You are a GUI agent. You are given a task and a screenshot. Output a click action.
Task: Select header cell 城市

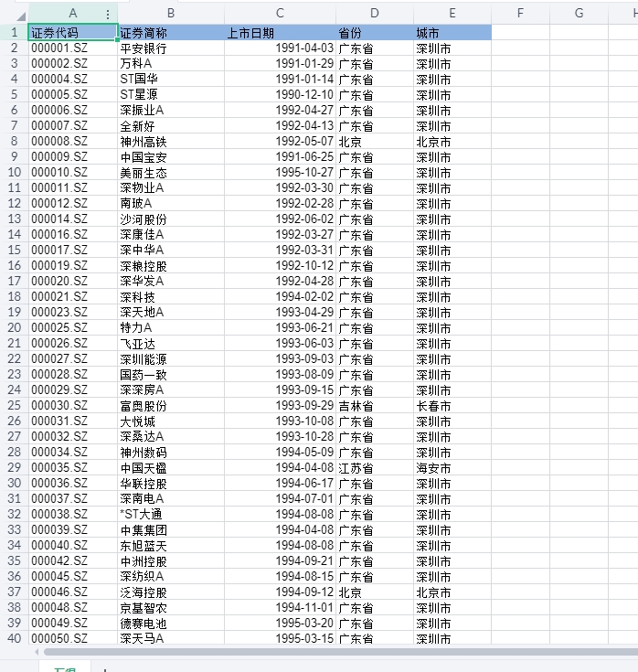click(452, 33)
